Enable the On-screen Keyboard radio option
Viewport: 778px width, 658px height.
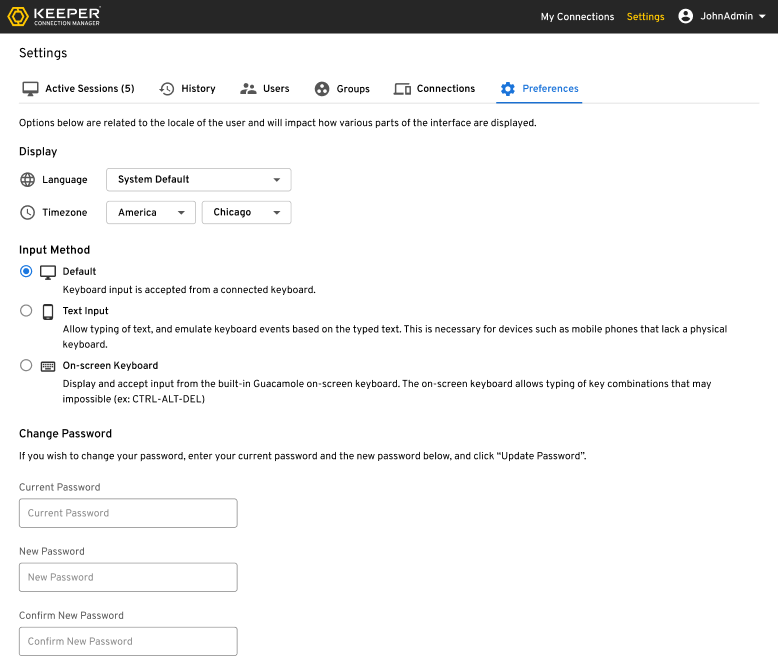pyautogui.click(x=26, y=365)
